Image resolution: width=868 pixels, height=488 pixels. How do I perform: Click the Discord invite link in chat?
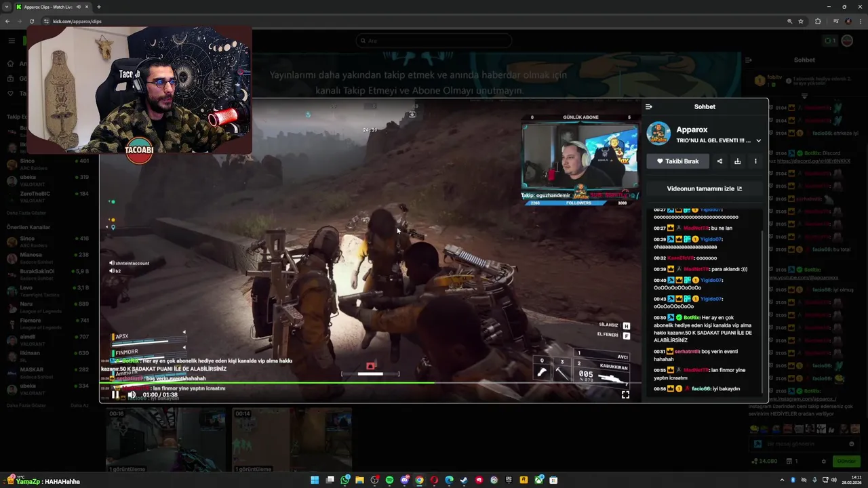814,161
